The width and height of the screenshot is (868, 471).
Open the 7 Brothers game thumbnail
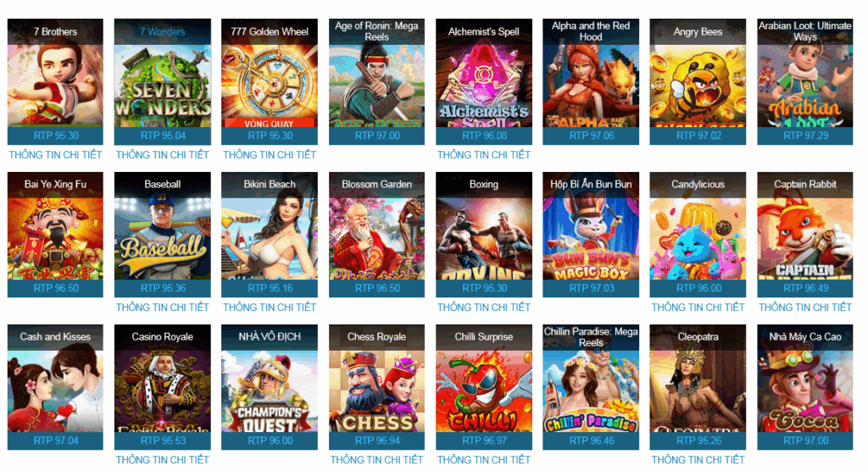55,81
